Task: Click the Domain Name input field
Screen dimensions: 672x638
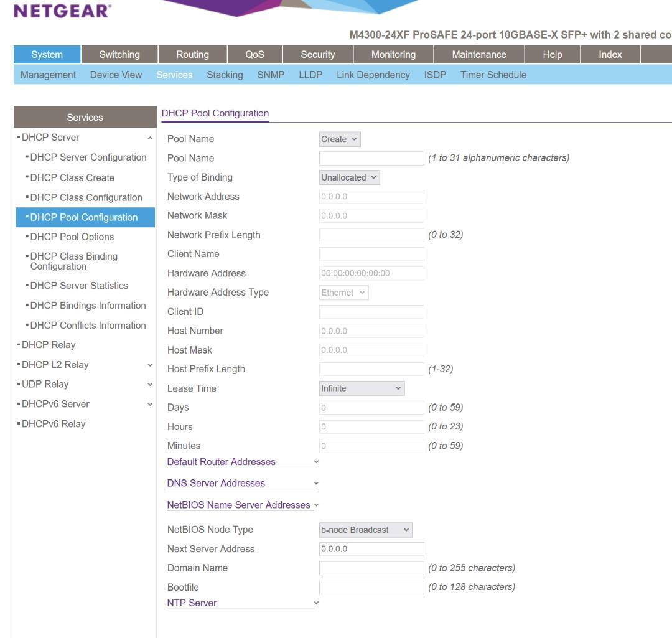Action: 371,568
